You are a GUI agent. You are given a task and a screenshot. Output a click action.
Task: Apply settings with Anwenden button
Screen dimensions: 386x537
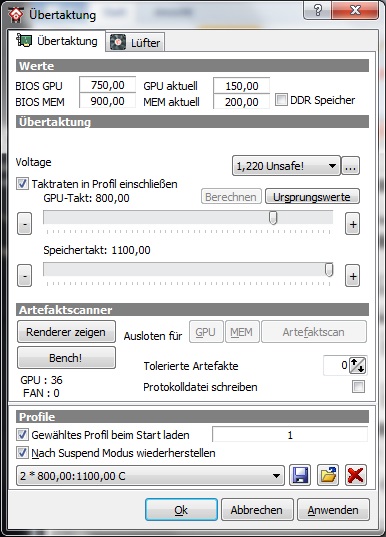[x=333, y=510]
